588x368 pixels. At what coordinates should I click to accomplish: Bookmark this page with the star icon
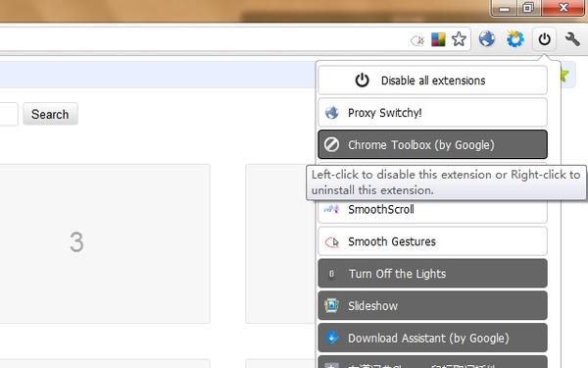[459, 39]
